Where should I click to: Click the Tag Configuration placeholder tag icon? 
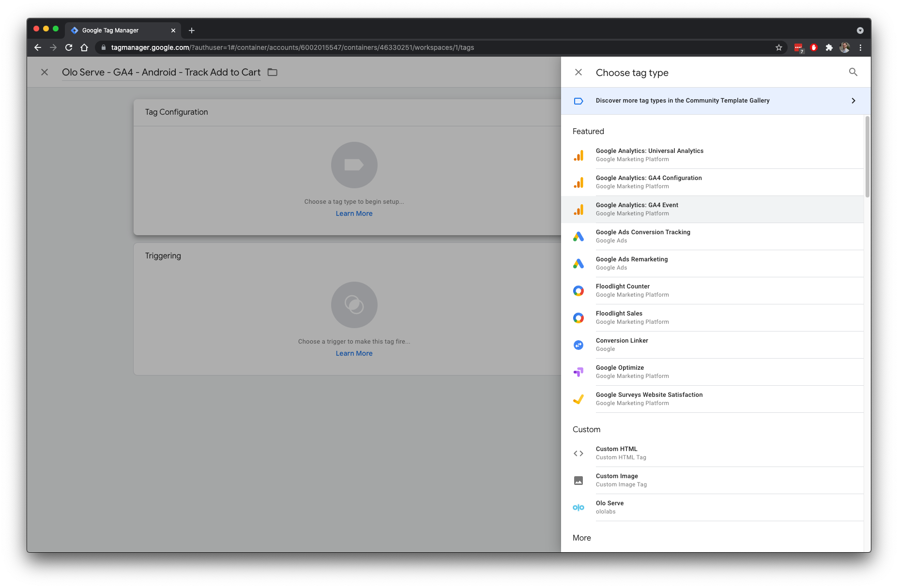[354, 165]
